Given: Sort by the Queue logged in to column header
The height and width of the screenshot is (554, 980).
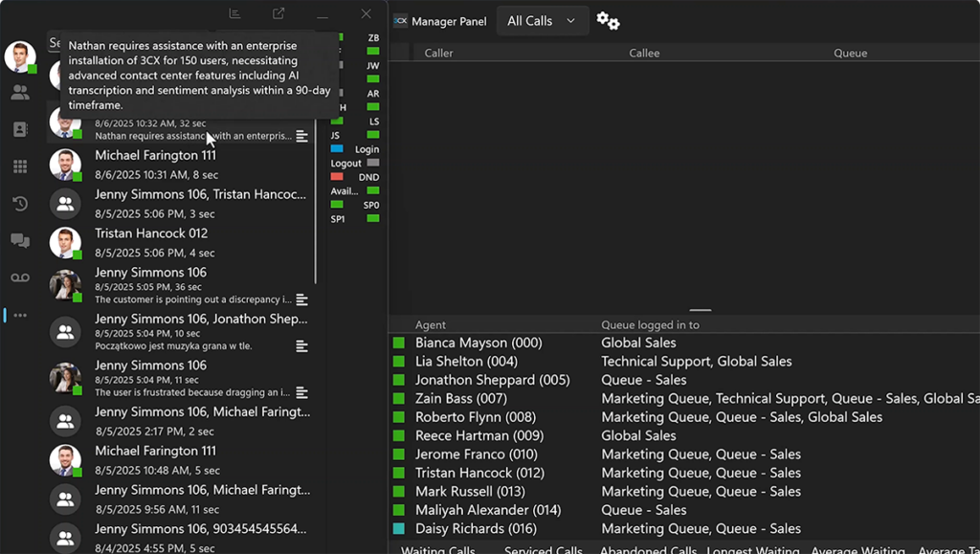Looking at the screenshot, I should pos(650,324).
